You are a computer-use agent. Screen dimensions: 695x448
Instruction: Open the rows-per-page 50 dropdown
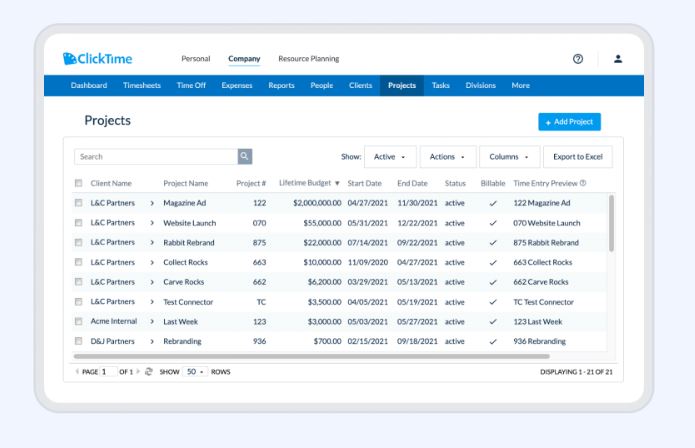[x=195, y=371]
